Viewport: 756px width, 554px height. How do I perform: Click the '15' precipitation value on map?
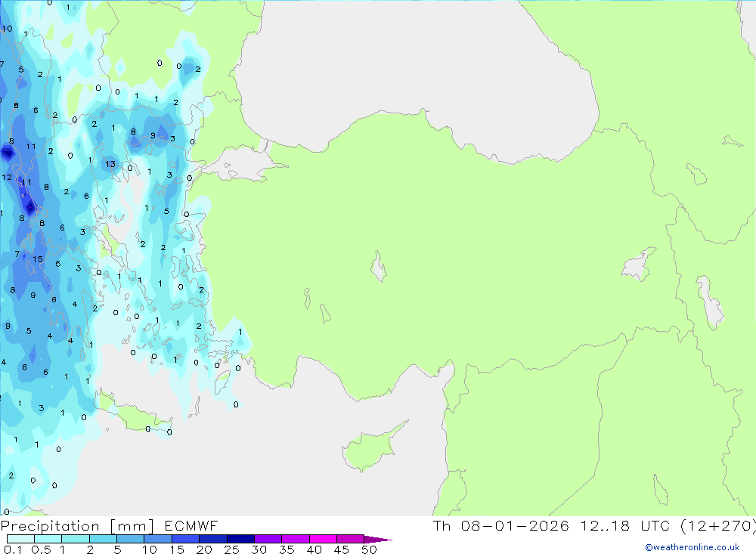38,259
